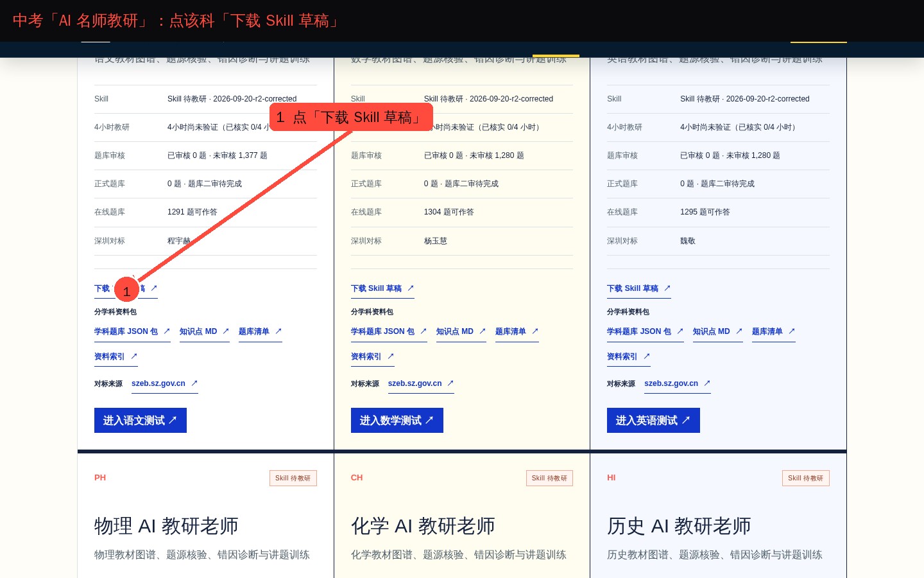The width and height of the screenshot is (924, 578).
Task: Click Skill 待教研 badge on chemistry card
Action: (x=549, y=478)
